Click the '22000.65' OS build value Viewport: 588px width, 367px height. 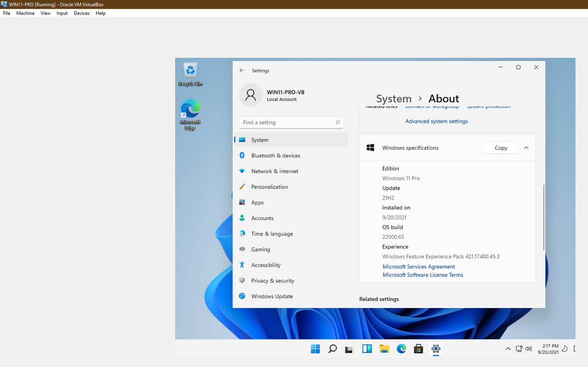pos(393,237)
